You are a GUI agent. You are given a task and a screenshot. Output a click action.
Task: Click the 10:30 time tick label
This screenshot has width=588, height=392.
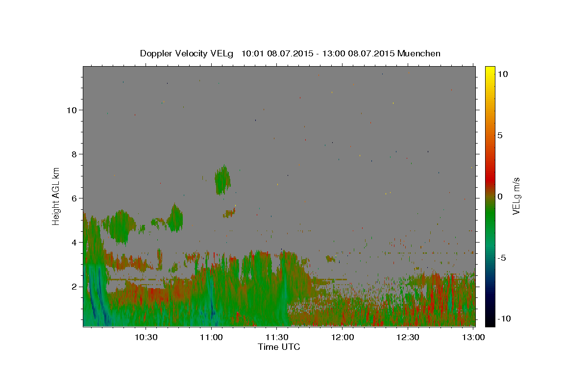[146, 337]
